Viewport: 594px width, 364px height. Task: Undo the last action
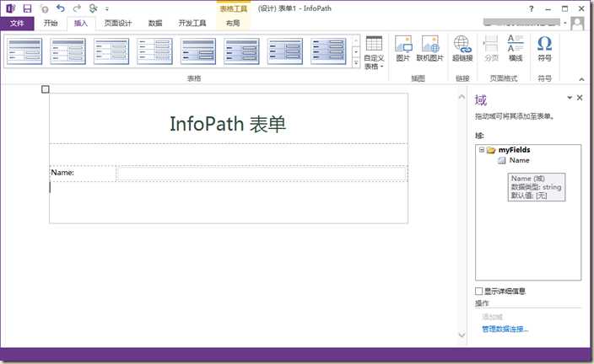click(60, 8)
